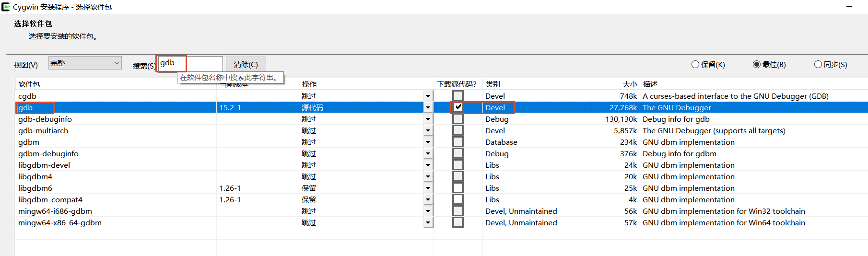Sort by the 描述 column header
Screen dimensions: 868x256
(x=754, y=84)
